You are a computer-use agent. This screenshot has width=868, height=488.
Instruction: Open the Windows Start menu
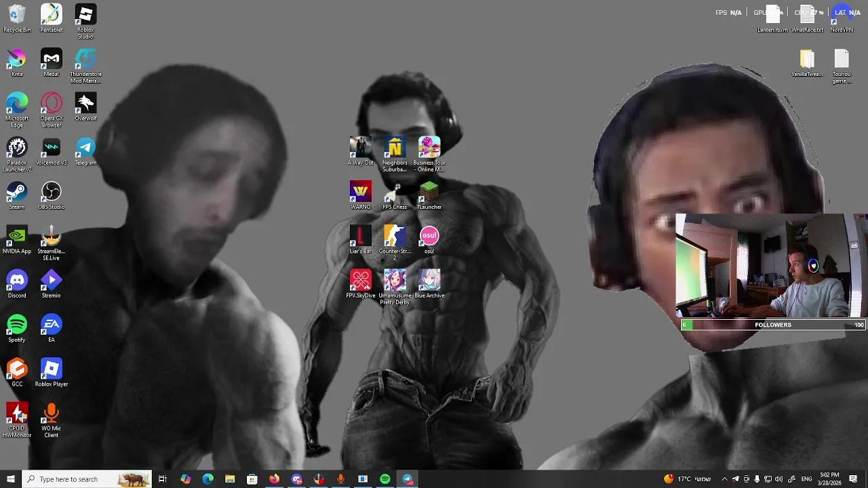[10, 479]
